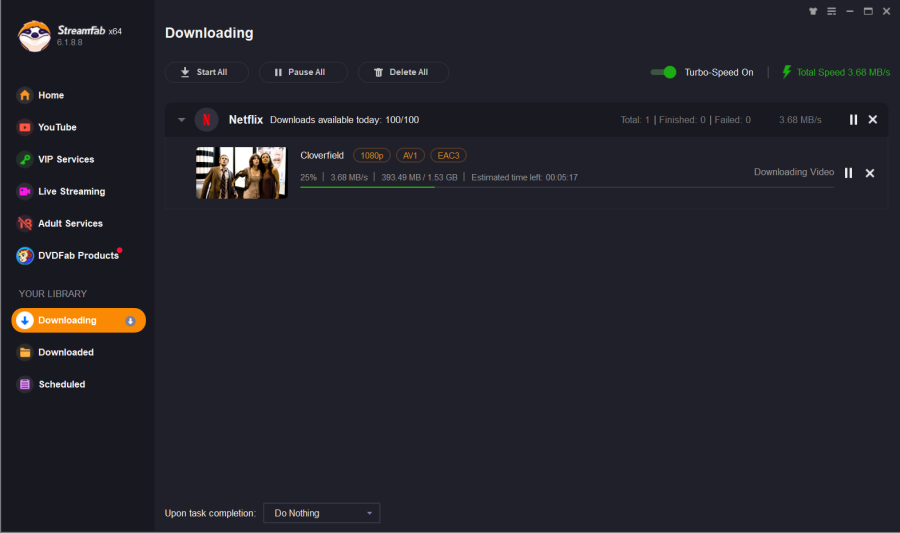The height and width of the screenshot is (533, 900).
Task: Click the EAC3 audio badge
Action: coord(448,155)
